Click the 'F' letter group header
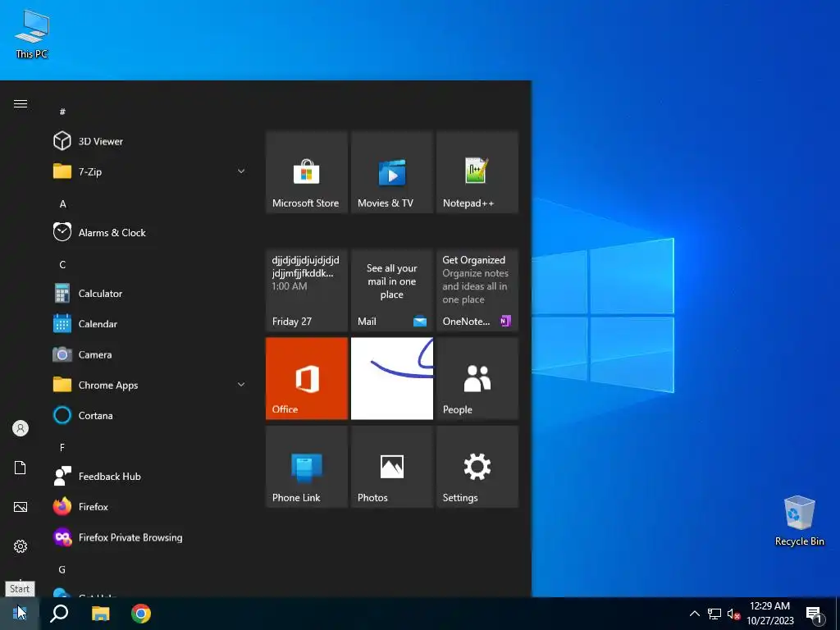Image resolution: width=840 pixels, height=630 pixels. [62, 447]
